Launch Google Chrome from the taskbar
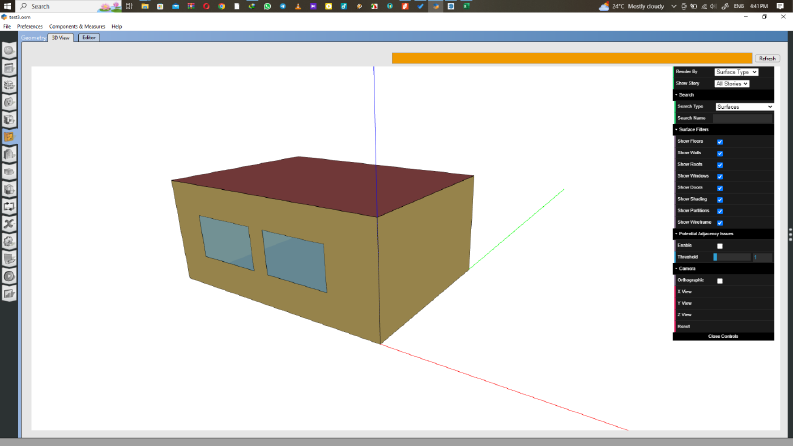 pos(222,6)
